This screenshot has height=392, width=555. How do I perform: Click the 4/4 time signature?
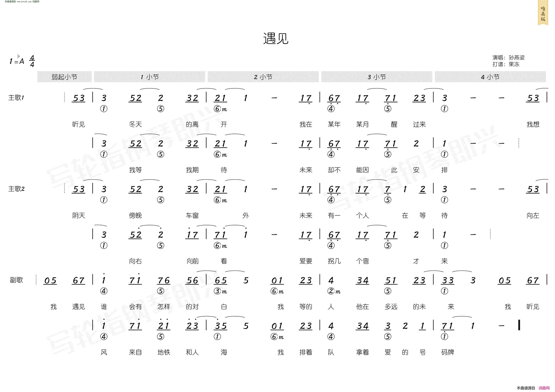coord(32,61)
